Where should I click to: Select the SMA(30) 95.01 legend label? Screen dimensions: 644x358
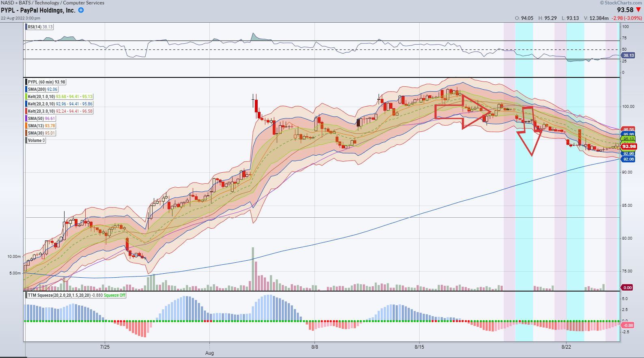click(x=41, y=133)
